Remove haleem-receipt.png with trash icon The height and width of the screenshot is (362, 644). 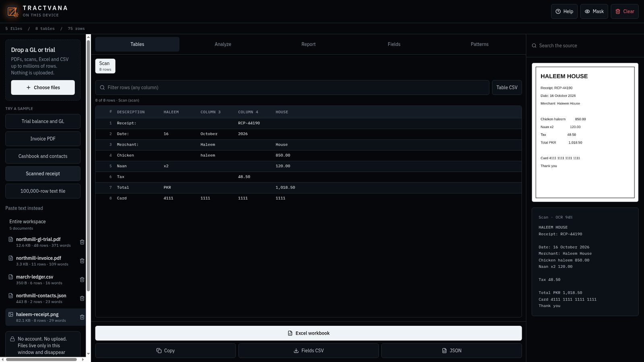(82, 317)
